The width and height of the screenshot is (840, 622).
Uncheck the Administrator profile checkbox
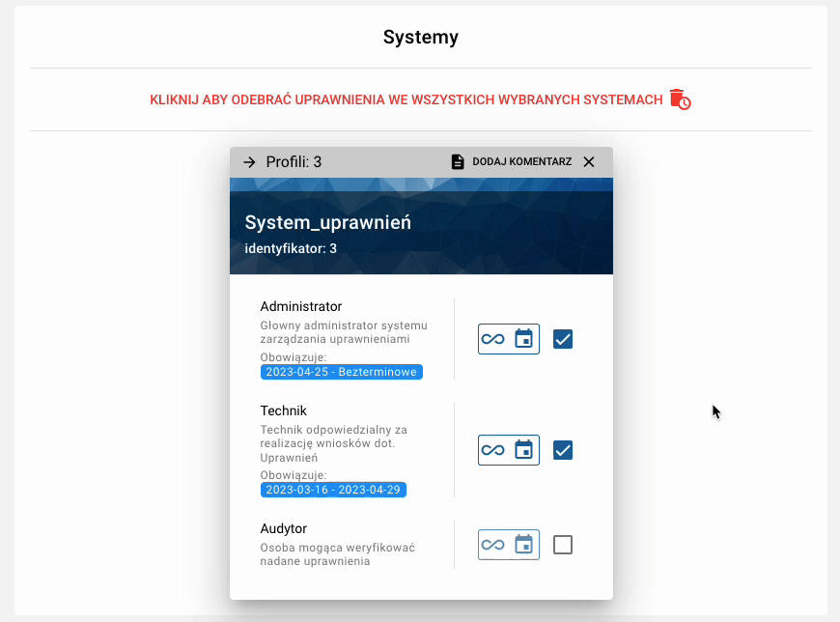563,339
